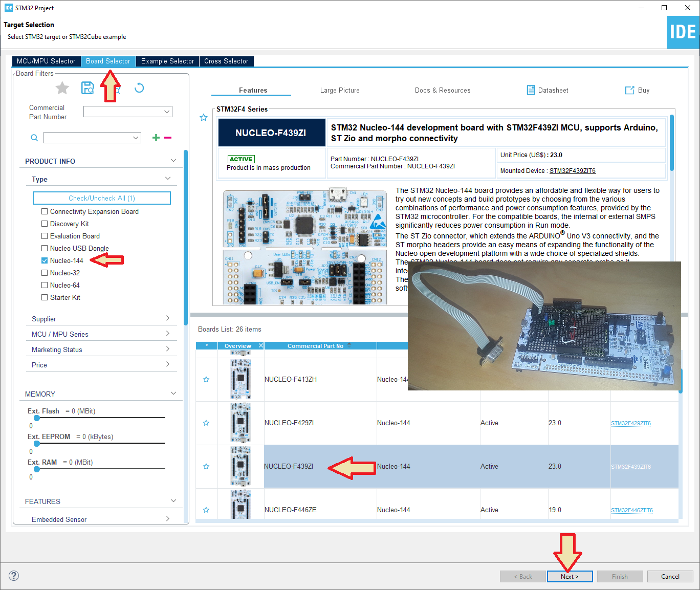Click the Datasheet document icon

[x=531, y=90]
